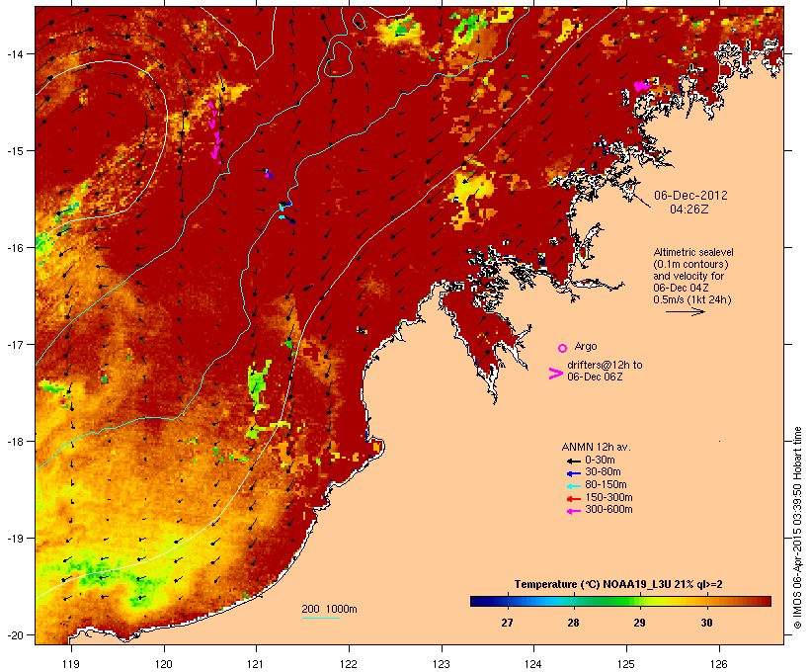The width and height of the screenshot is (810, 672).
Task: Click longitude axis label 124
Action: 533,664
